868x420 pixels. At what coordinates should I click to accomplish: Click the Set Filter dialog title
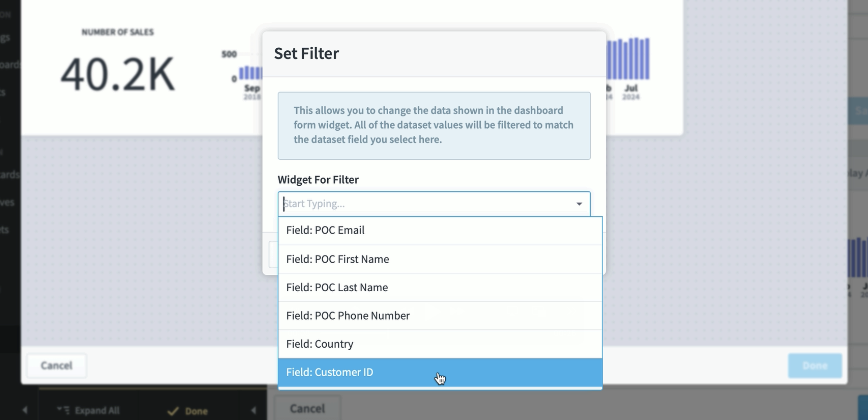tap(306, 53)
